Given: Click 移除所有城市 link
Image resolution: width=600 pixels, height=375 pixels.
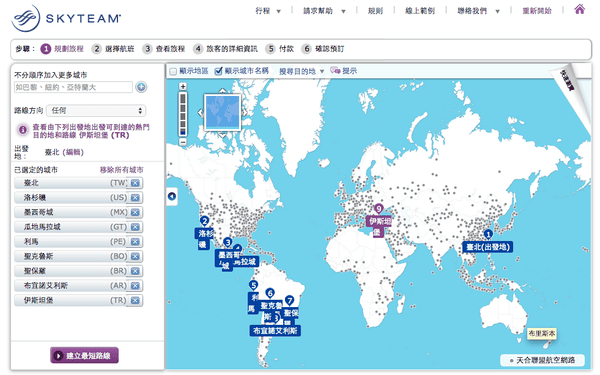Looking at the screenshot, I should [x=121, y=170].
